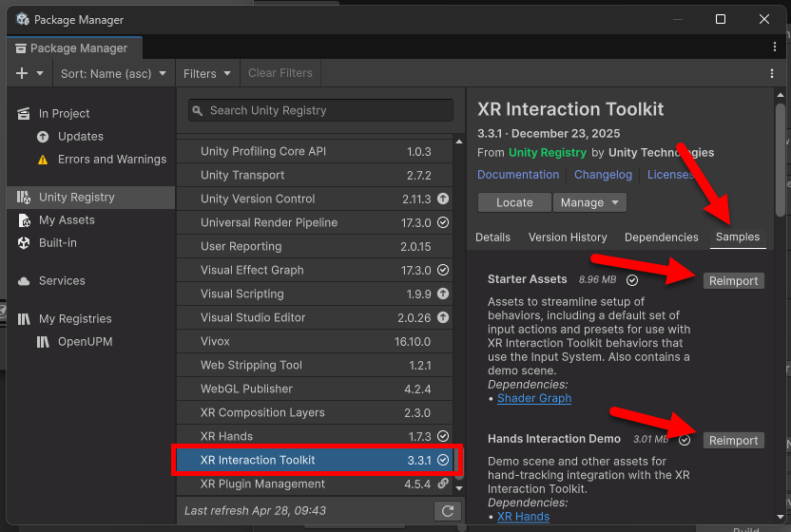Click the plus icon to add a package
This screenshot has width=791, height=532.
click(22, 73)
